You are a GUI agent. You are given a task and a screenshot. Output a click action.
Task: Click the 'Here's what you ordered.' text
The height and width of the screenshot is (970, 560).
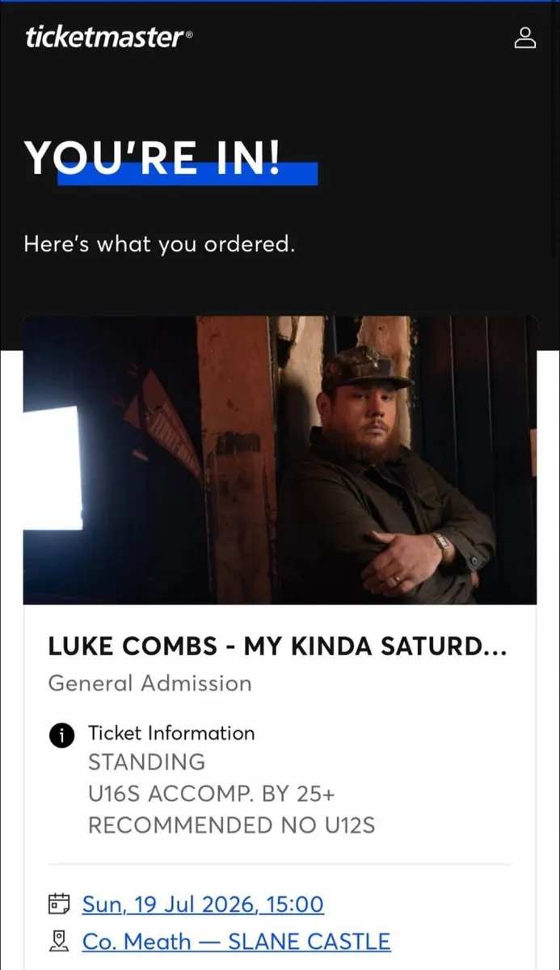click(x=159, y=243)
